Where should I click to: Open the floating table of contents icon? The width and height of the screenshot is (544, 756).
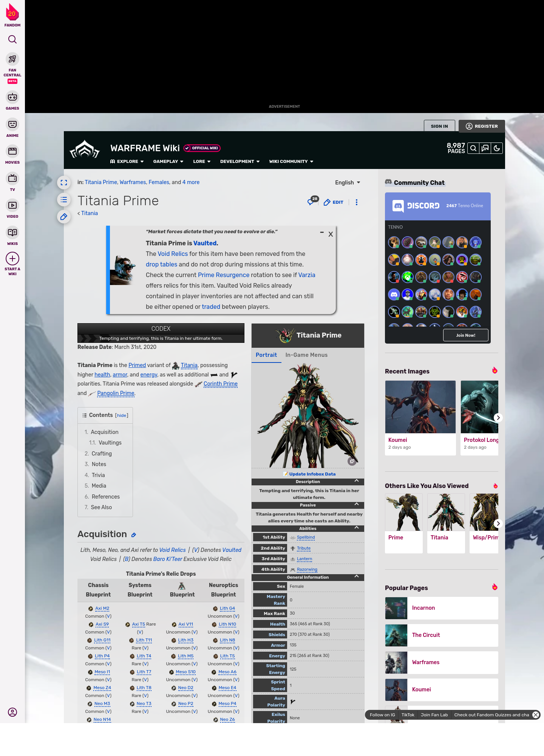[64, 200]
